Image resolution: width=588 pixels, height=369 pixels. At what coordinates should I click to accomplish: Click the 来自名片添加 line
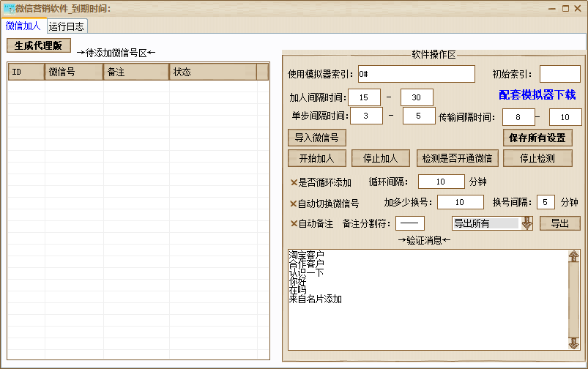[316, 299]
